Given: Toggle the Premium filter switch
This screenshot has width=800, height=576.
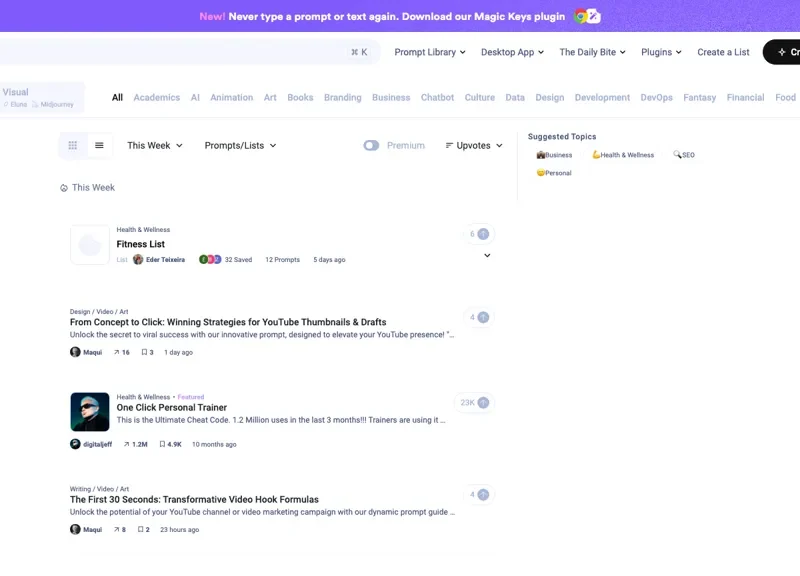Looking at the screenshot, I should tap(371, 146).
